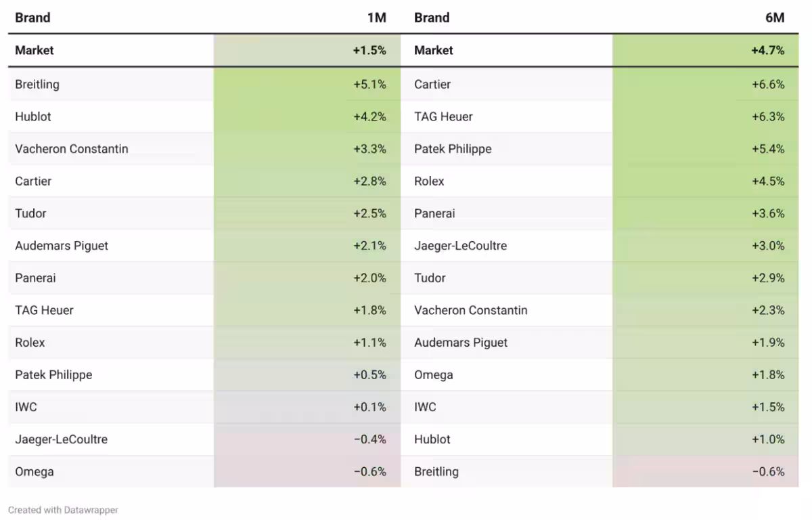The height and width of the screenshot is (520, 812).
Task: Select the right Brand column header
Action: pyautogui.click(x=432, y=18)
